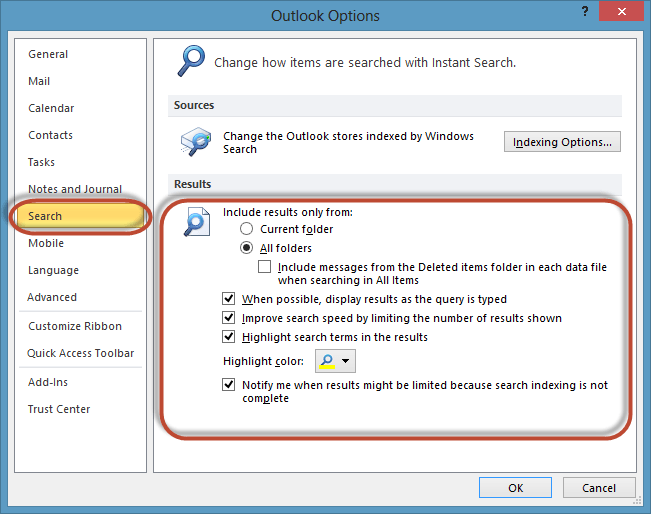This screenshot has height=514, width=651.
Task: Select the Search options category
Action: 80,216
